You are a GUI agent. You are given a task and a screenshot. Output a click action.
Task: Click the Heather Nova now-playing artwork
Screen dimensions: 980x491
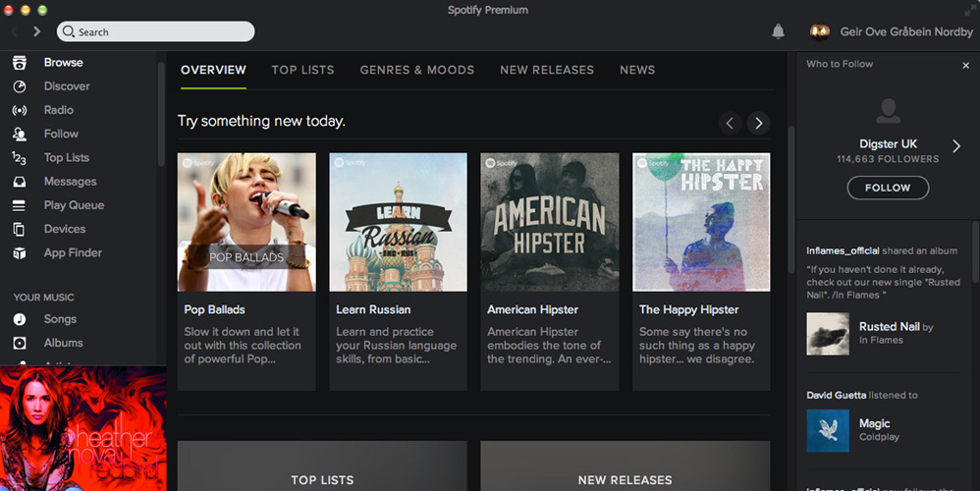click(83, 428)
